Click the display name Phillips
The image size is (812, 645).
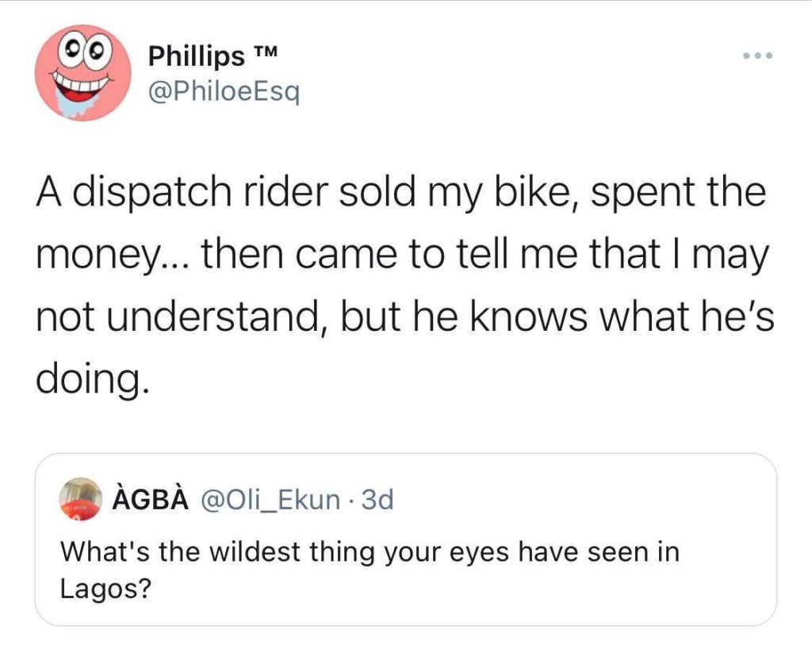pos(197,58)
